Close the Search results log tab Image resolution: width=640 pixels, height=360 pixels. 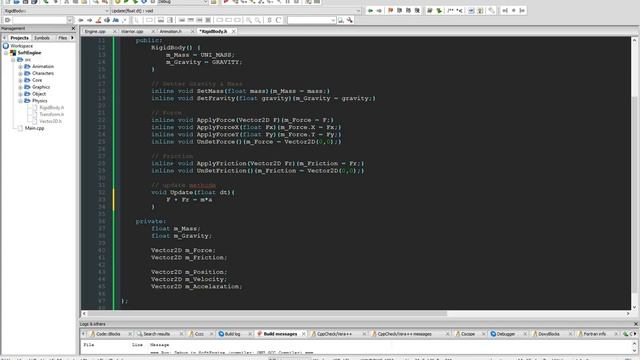(182, 334)
